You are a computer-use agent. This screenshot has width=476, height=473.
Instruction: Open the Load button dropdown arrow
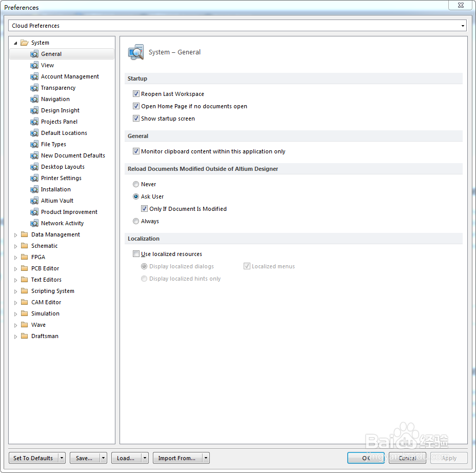pos(145,458)
